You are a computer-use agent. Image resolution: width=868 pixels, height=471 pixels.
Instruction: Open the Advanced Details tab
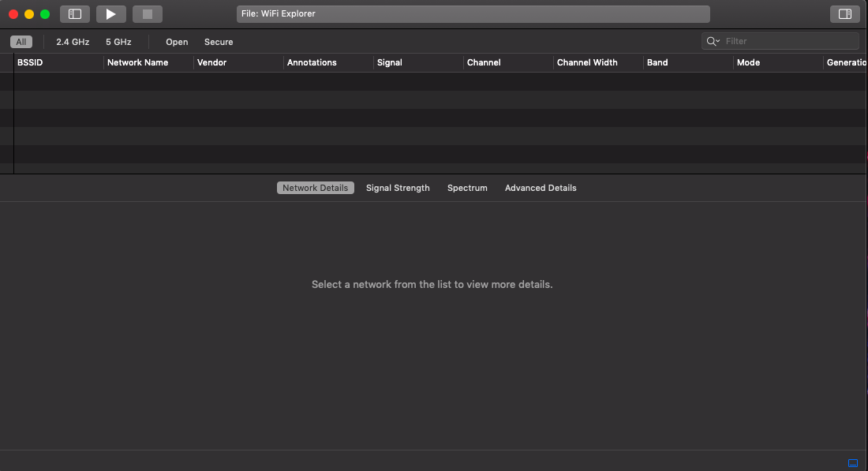point(541,188)
